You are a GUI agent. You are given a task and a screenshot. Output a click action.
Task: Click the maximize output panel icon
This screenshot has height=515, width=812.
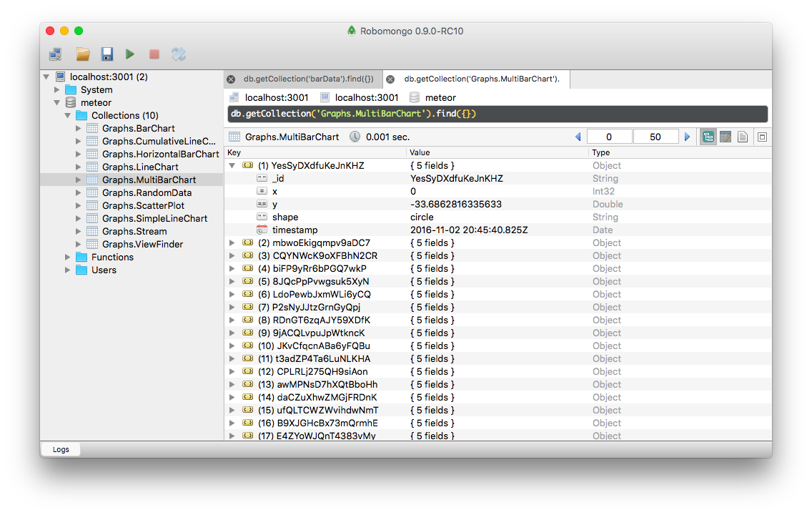coord(762,137)
